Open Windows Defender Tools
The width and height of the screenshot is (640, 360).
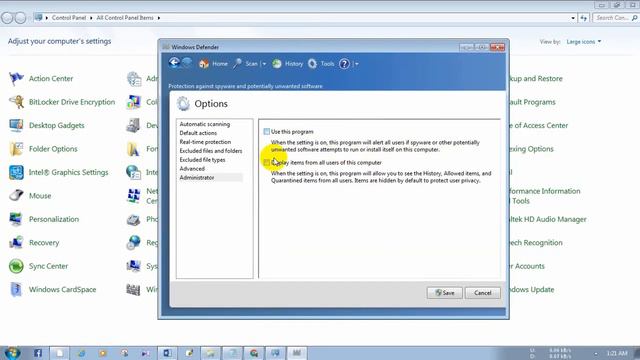pos(322,64)
